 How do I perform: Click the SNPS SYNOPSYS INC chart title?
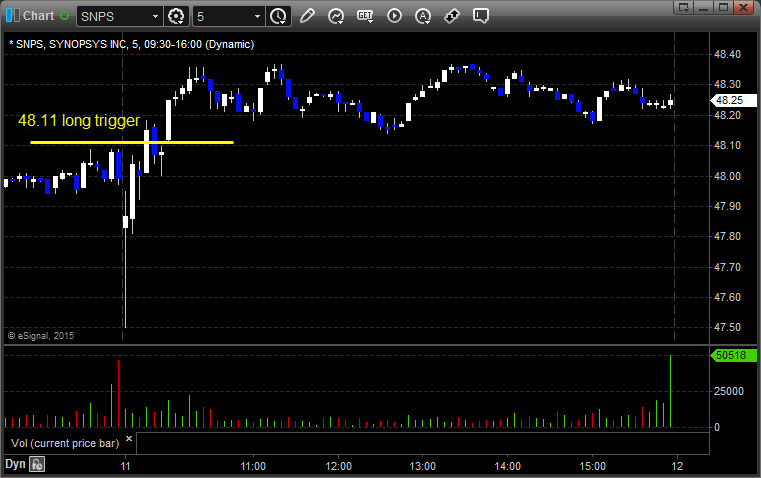[132, 44]
